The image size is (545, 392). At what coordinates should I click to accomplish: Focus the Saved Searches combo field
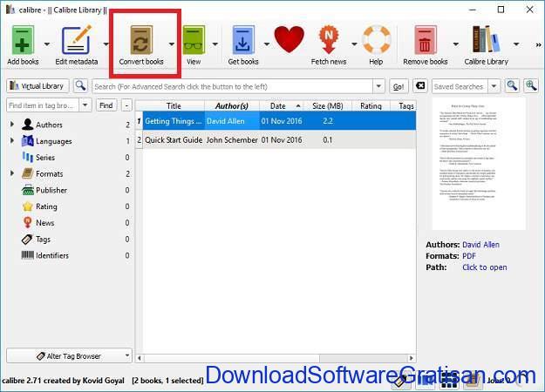pyautogui.click(x=460, y=86)
